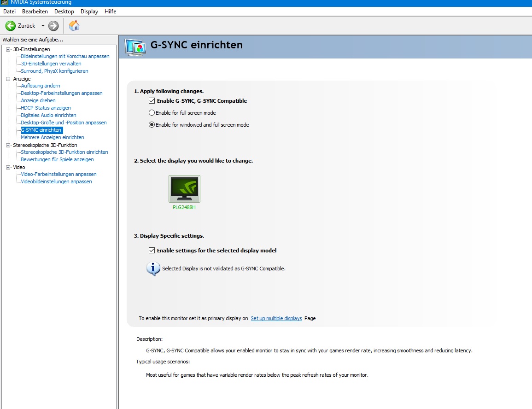
Task: Click the green Zurück back arrow icon
Action: (11, 26)
